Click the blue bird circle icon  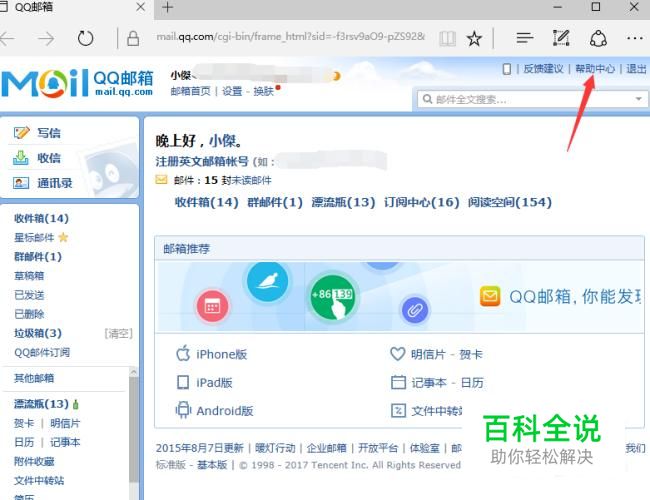(267, 282)
